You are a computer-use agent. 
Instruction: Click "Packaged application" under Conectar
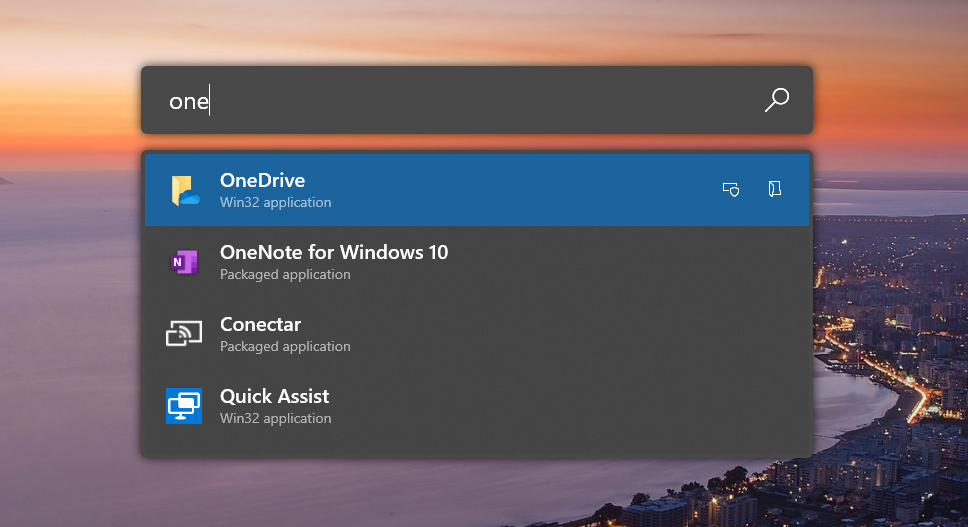[x=285, y=347]
